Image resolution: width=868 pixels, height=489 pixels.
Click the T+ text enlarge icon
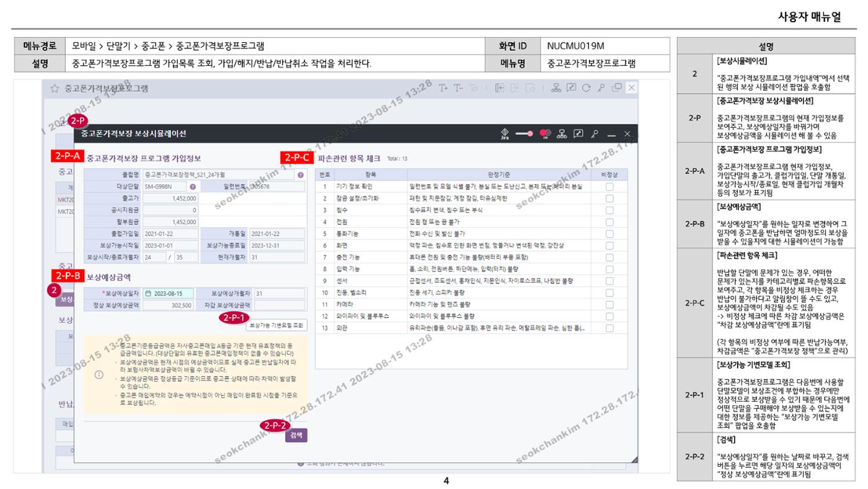coord(444,88)
